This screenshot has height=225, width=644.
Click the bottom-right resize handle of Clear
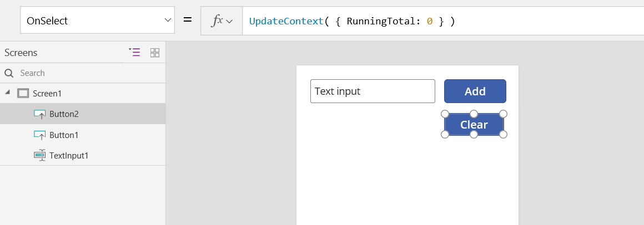coord(503,135)
